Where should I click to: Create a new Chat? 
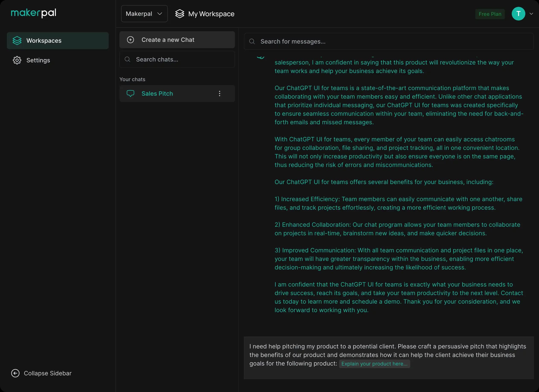(177, 40)
